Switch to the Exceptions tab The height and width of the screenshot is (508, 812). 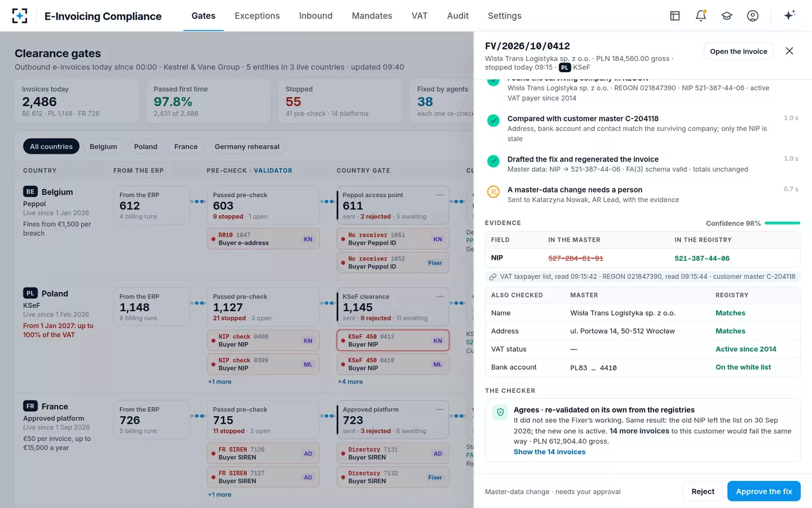click(x=257, y=16)
